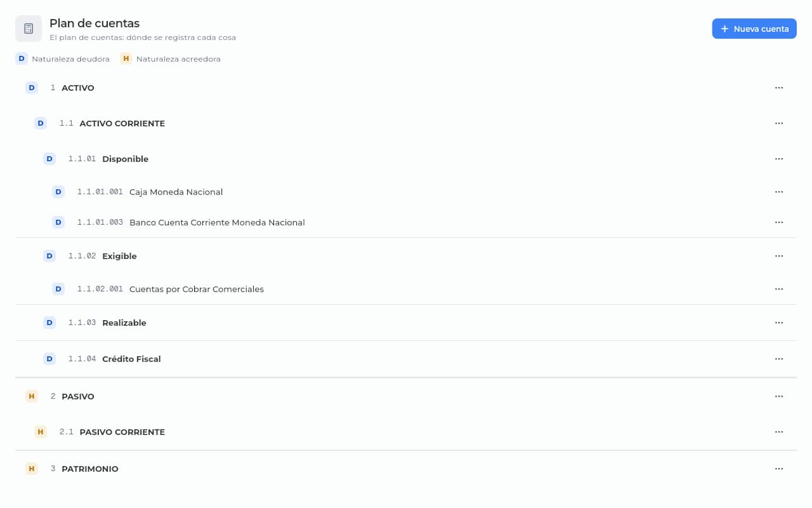Click the D badge next to Exigible
Viewport: 812px width, 508px height.
[49, 256]
